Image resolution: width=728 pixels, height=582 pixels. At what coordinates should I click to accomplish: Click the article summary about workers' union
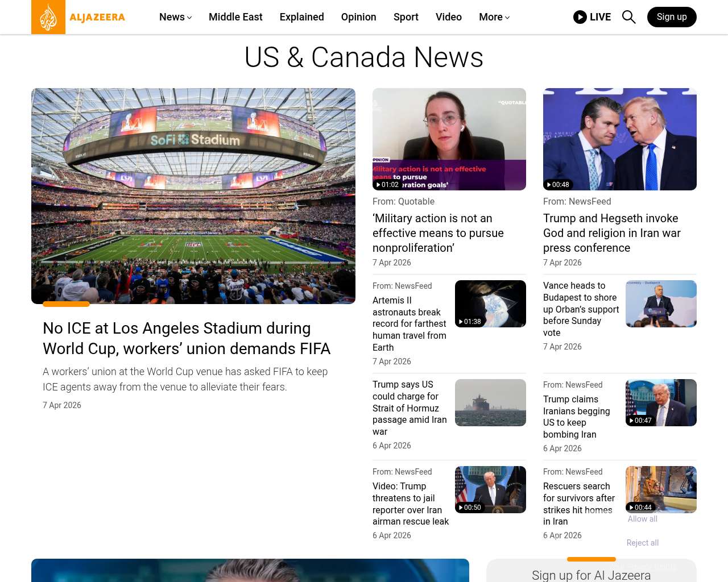click(185, 379)
